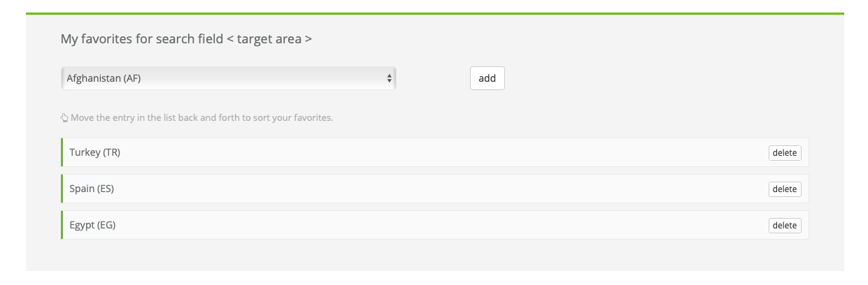Remove Egypt (EG) using its delete button

(784, 226)
